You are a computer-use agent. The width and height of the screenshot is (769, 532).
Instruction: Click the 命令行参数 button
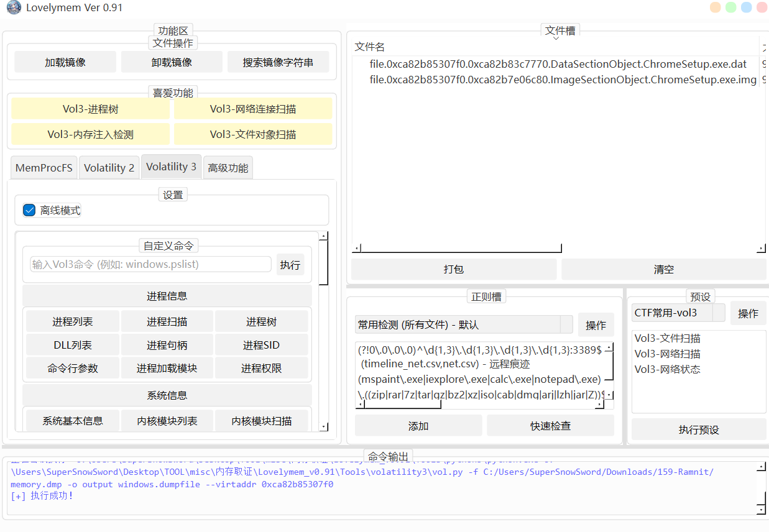click(73, 368)
